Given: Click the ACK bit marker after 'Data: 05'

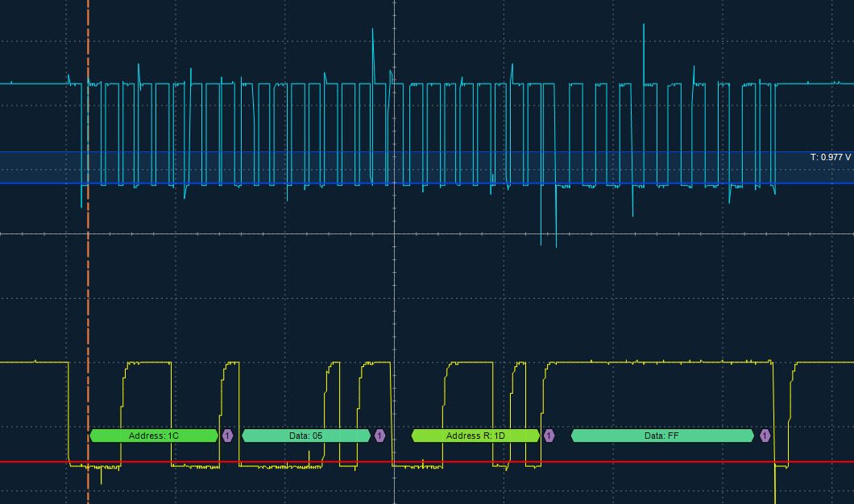Looking at the screenshot, I should [x=379, y=436].
